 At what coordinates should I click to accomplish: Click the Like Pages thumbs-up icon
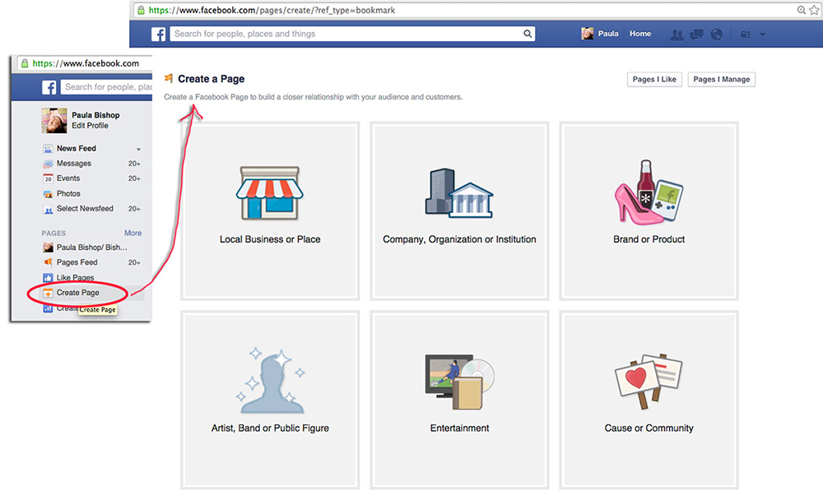coord(48,277)
